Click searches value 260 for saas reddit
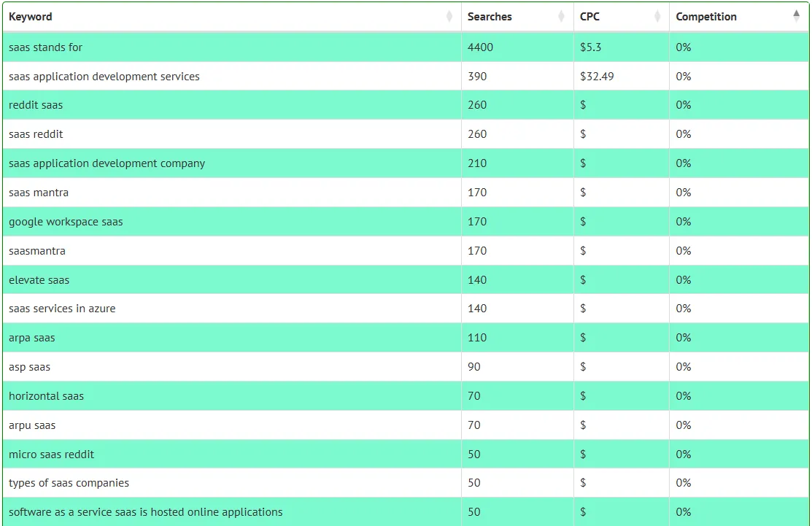 coord(477,134)
